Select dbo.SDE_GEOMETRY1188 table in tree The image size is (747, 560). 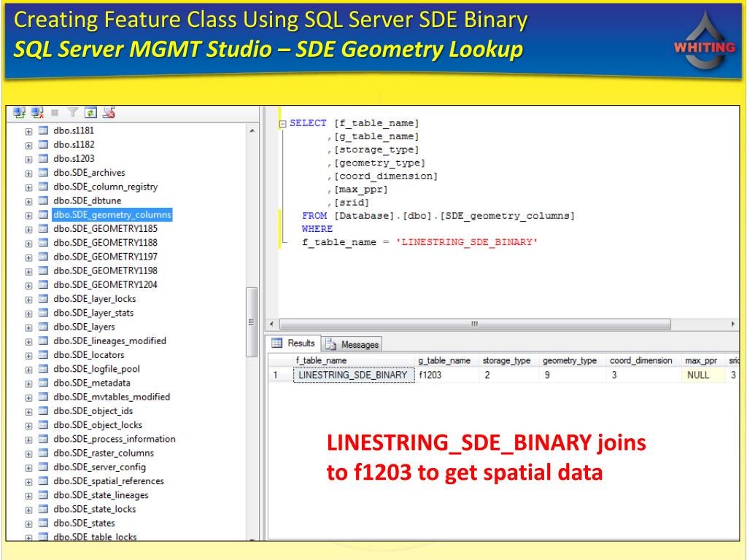[105, 243]
